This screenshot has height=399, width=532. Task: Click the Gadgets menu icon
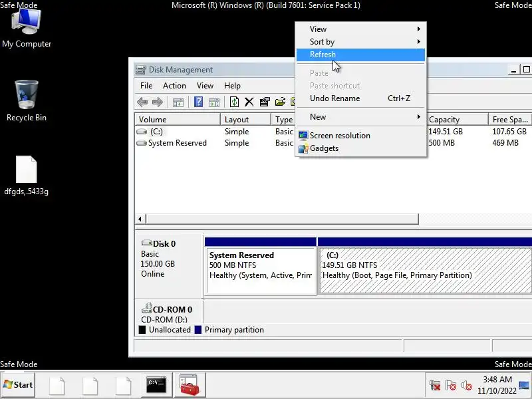303,148
